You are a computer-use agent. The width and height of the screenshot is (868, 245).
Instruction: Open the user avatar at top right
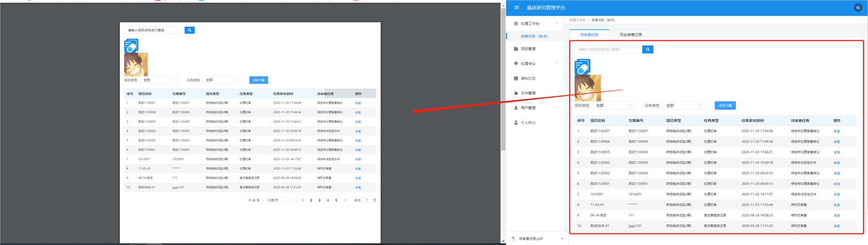tap(858, 7)
